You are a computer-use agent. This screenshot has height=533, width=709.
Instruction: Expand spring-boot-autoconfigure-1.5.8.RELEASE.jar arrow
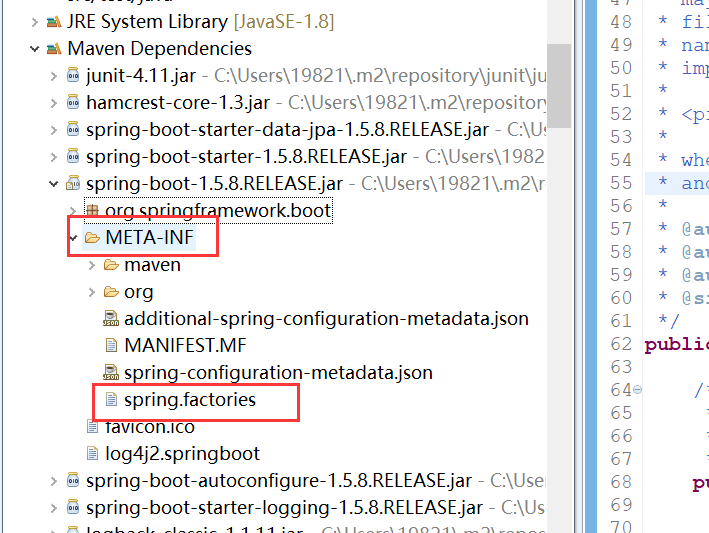click(54, 481)
